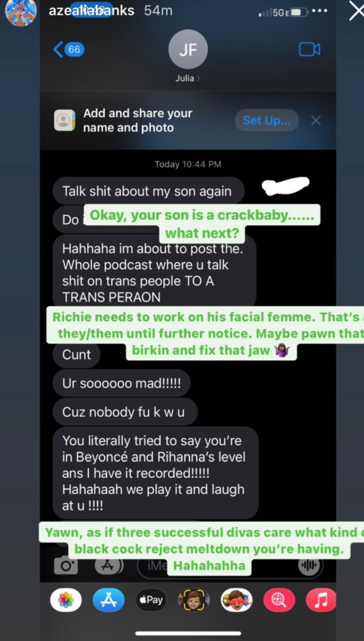Open the azealiabanks profile picture
This screenshot has width=364, height=641.
[x=21, y=12]
